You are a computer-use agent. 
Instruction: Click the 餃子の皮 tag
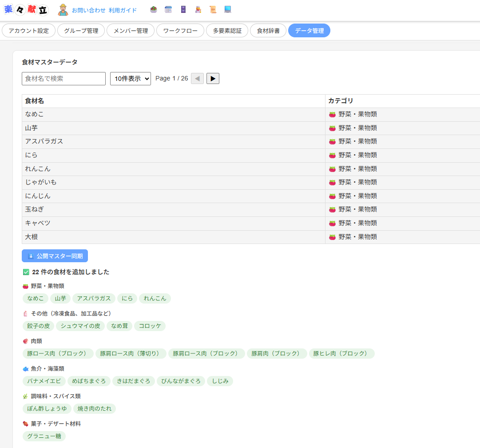[x=38, y=326]
